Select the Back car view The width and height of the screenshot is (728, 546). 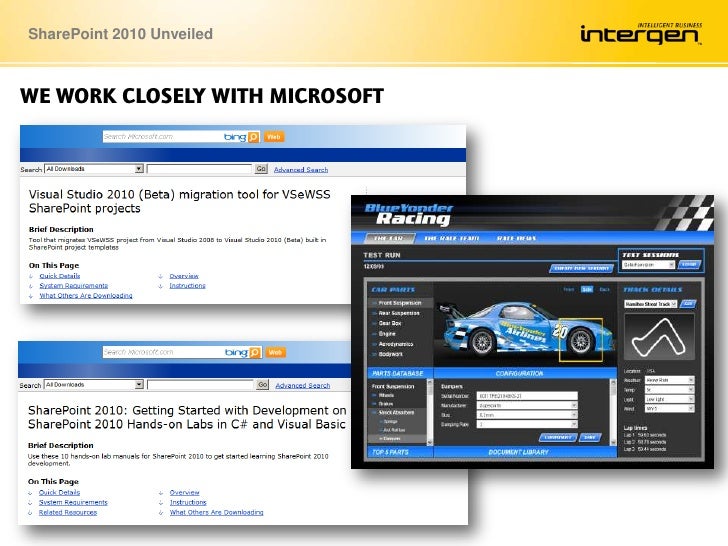pos(604,289)
